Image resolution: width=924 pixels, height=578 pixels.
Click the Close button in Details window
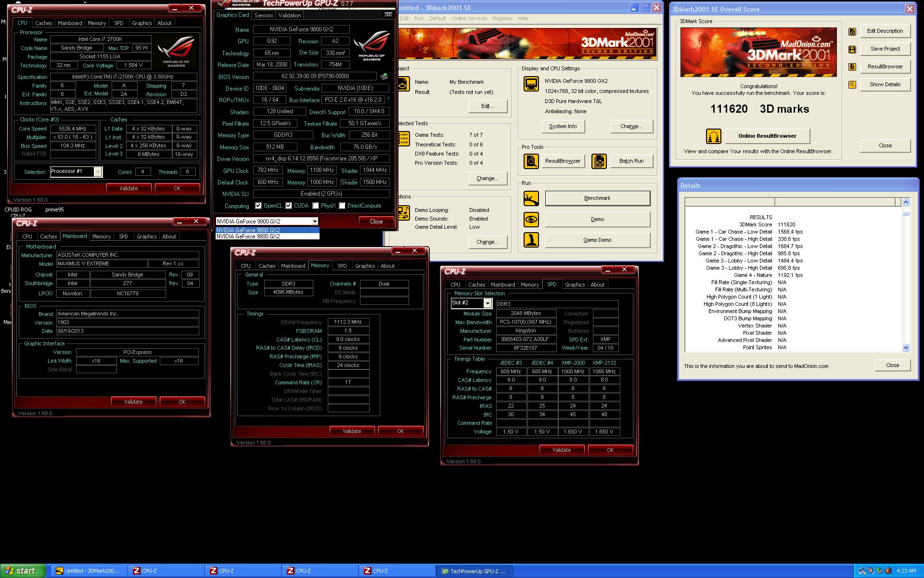pos(892,365)
